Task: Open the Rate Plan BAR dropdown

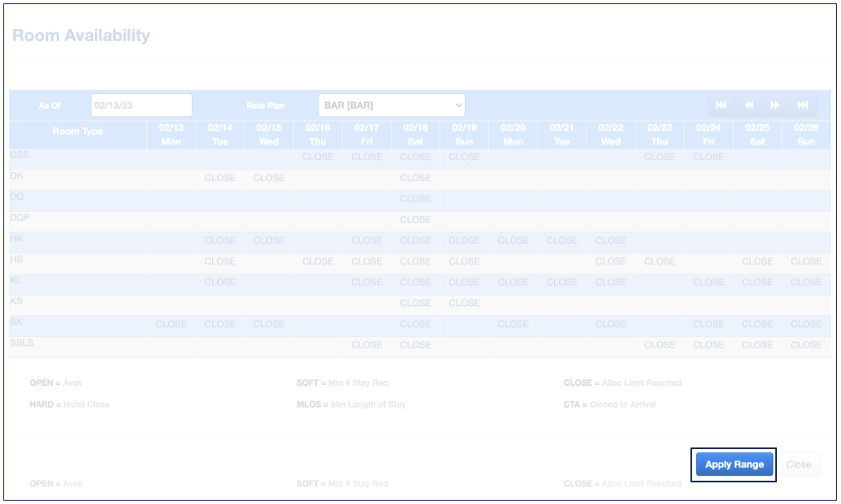Action: tap(391, 105)
